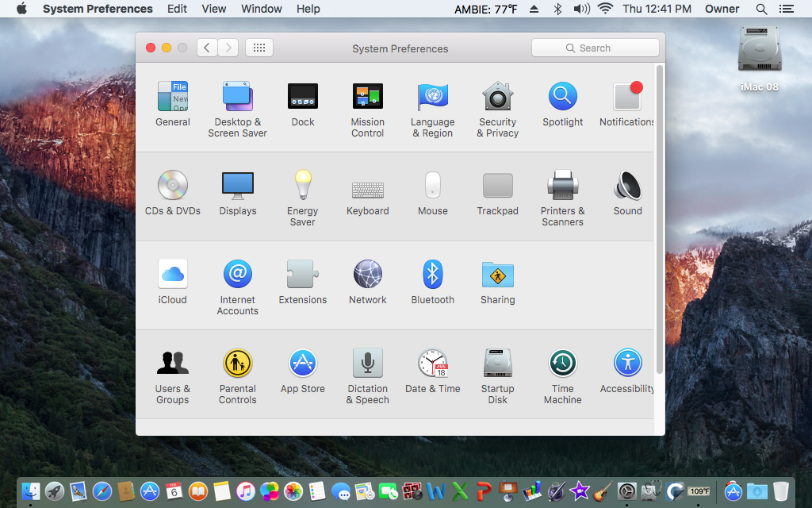Open the Trash in the Dock

pyautogui.click(x=780, y=491)
